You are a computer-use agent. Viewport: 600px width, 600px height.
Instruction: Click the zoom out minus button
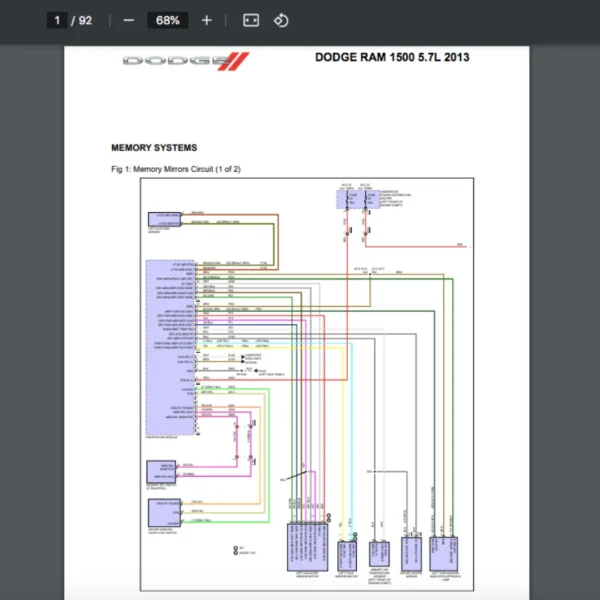pos(128,20)
